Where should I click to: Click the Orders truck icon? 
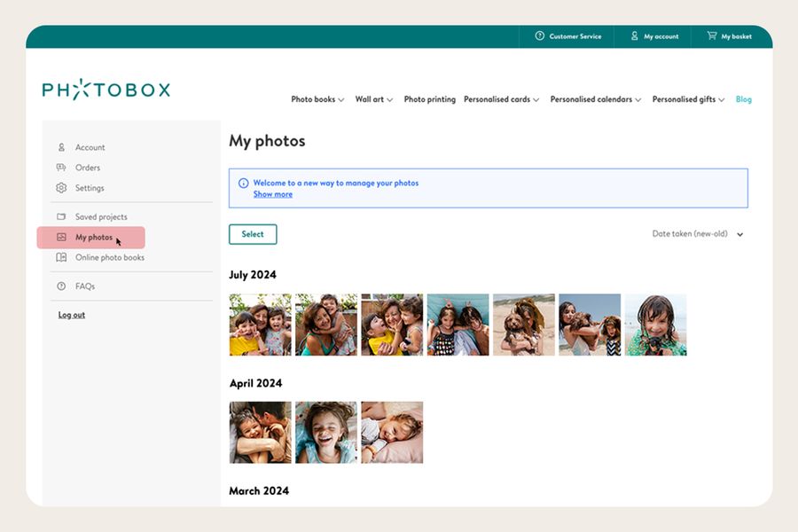tap(61, 168)
